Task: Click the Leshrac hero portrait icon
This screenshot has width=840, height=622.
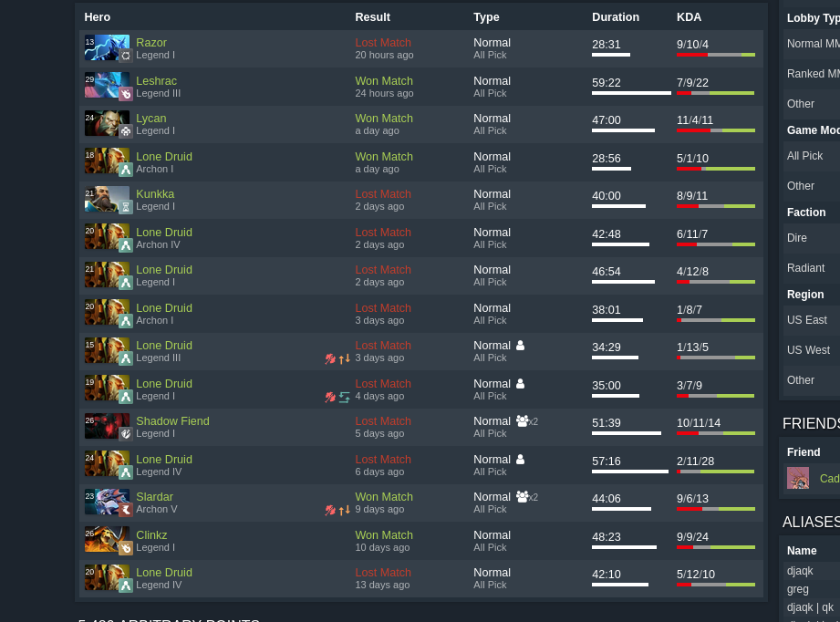Action: [107, 86]
